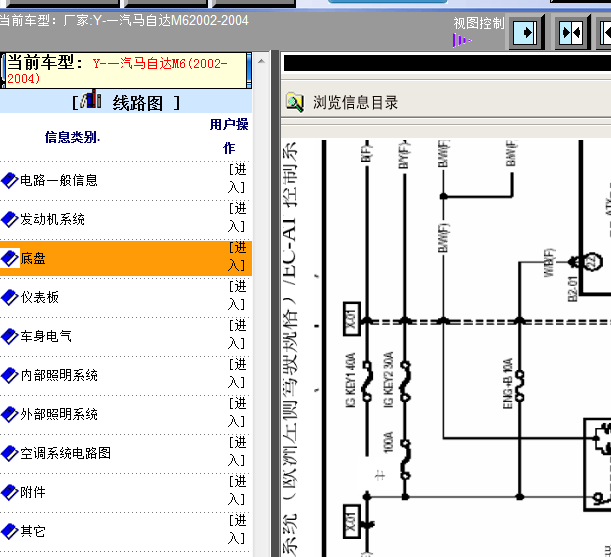Click the blue book icon next to 车身电气
This screenshot has height=557, width=611.
pos(10,336)
